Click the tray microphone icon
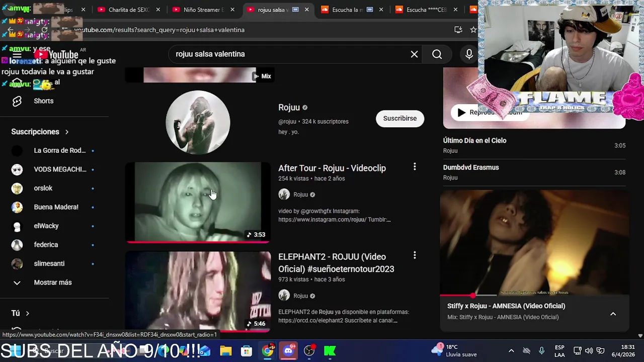Screen dimensions: 644x362 (x=541, y=350)
